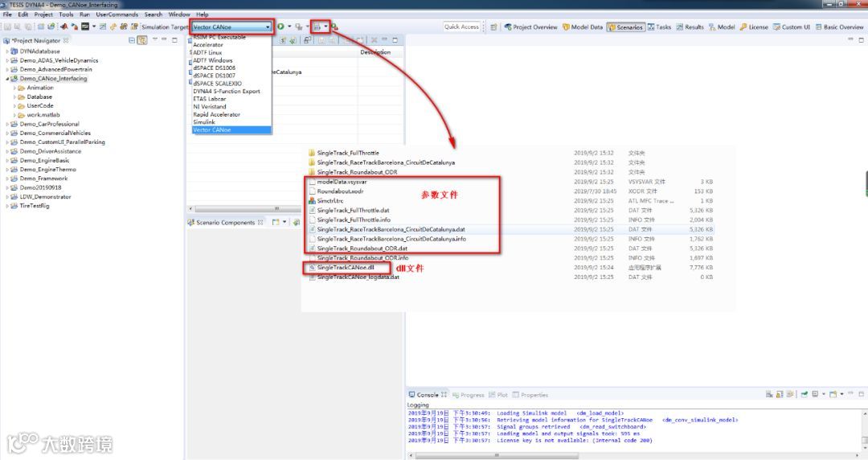
Task: Switch to the Properties tab
Action: point(530,395)
